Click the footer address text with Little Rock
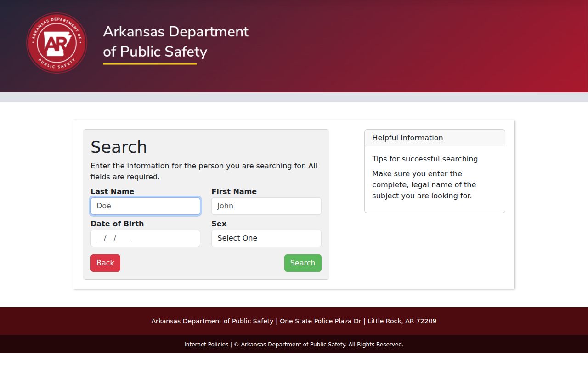 click(294, 321)
